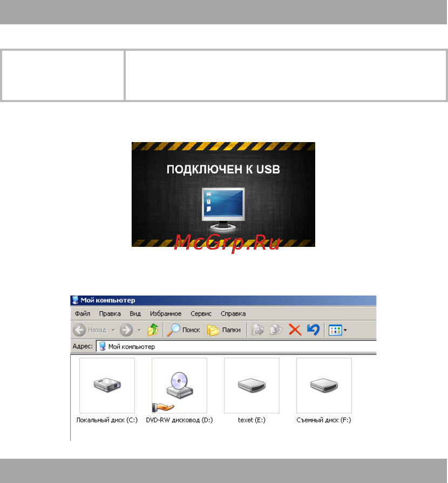This screenshot has height=483, width=448.
Task: Click the Мой компьютер title bar icon
Action: coord(75,300)
